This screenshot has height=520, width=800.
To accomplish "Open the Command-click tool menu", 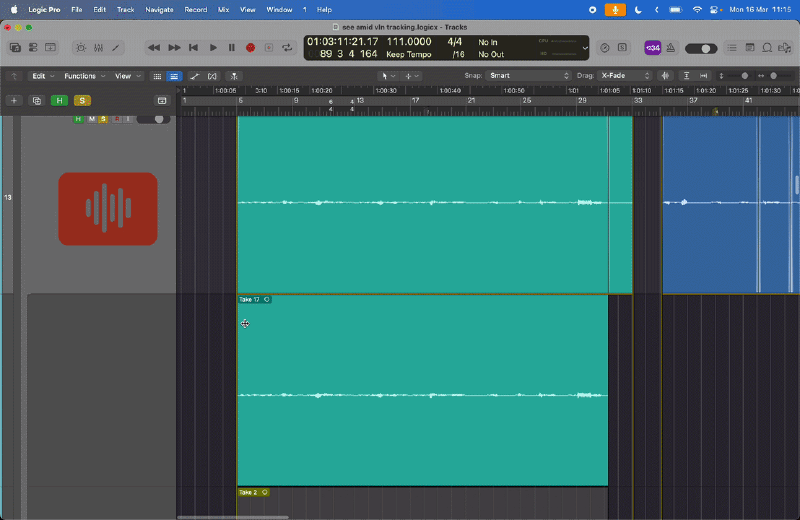I will pyautogui.click(x=412, y=76).
